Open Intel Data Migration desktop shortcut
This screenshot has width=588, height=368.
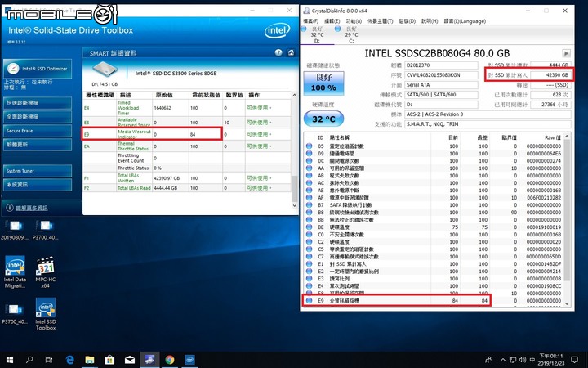(15, 272)
